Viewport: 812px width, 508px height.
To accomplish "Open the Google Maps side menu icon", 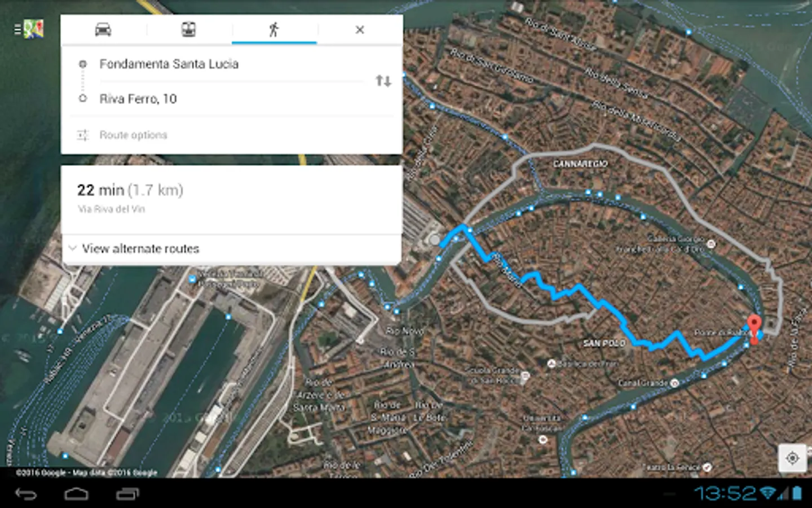I will pyautogui.click(x=29, y=29).
